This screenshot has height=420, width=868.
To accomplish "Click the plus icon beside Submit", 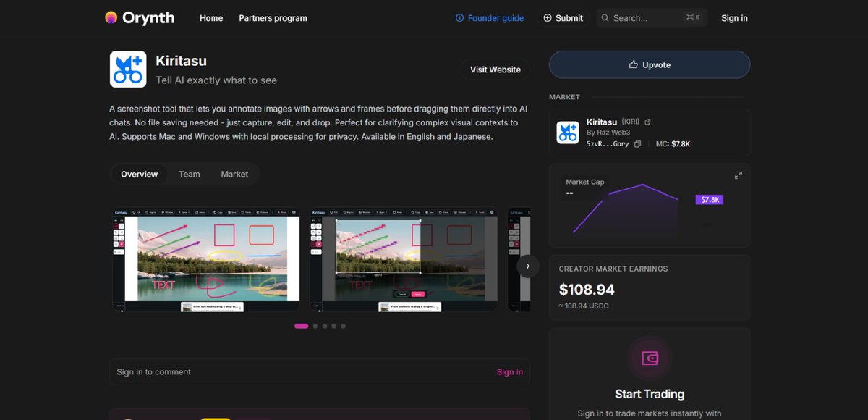I will pos(548,18).
